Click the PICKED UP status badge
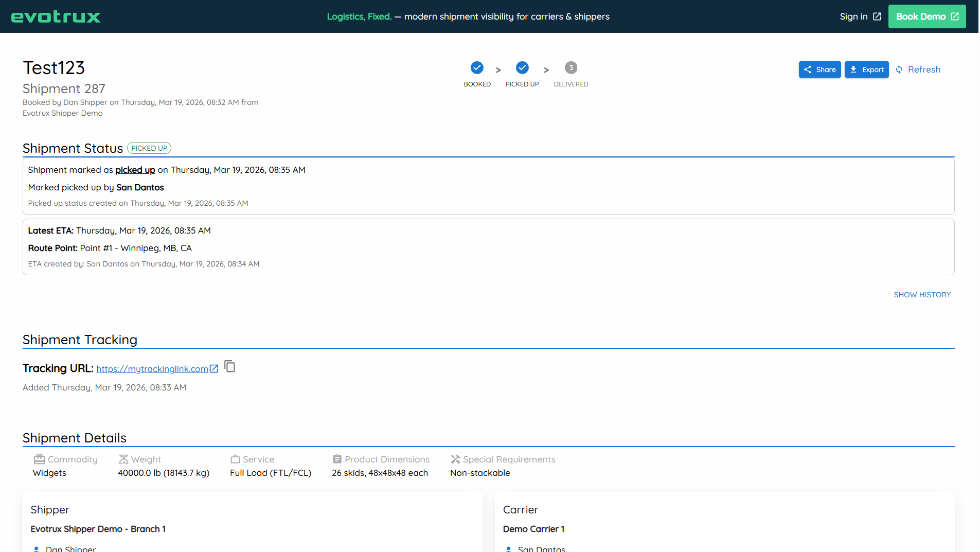Viewport: 980px width, 552px height. coord(149,148)
